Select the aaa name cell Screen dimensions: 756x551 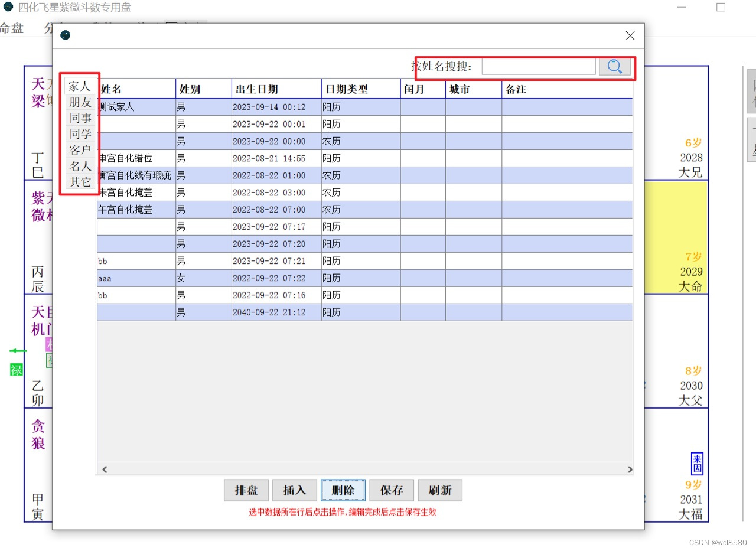(x=136, y=278)
